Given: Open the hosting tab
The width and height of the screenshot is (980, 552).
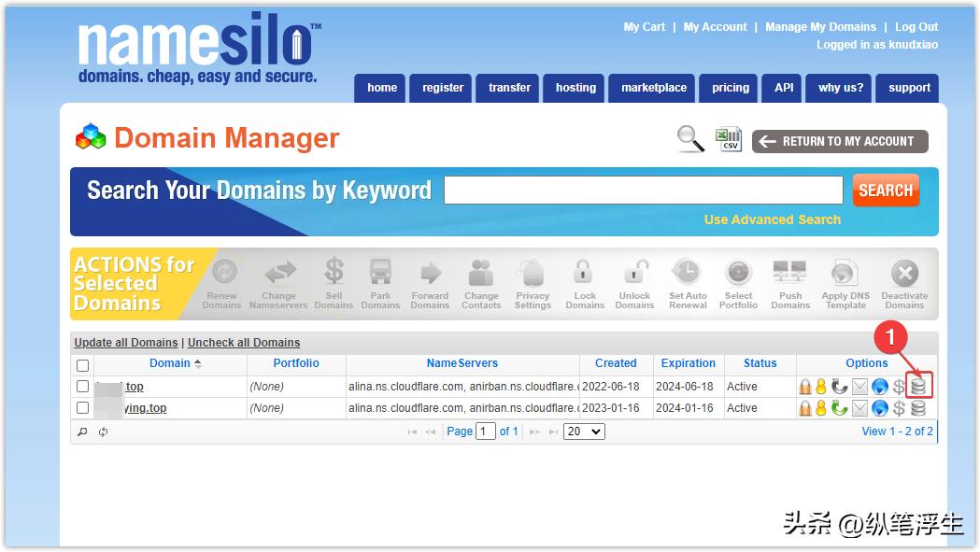Looking at the screenshot, I should [x=574, y=88].
